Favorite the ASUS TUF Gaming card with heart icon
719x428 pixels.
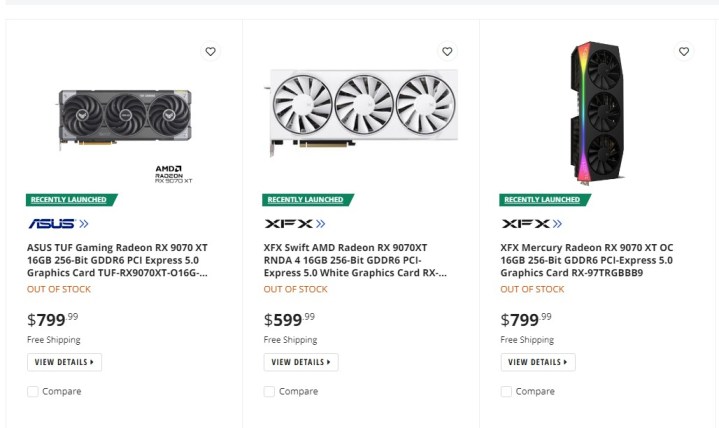point(210,51)
